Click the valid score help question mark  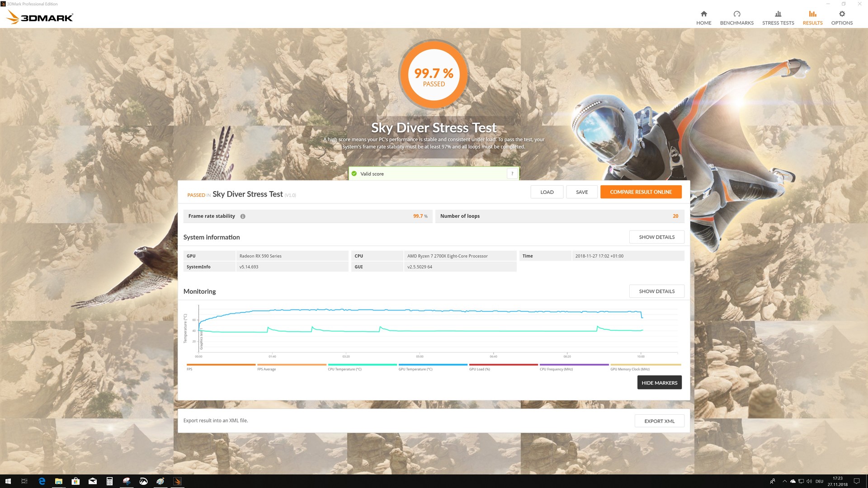pyautogui.click(x=512, y=174)
